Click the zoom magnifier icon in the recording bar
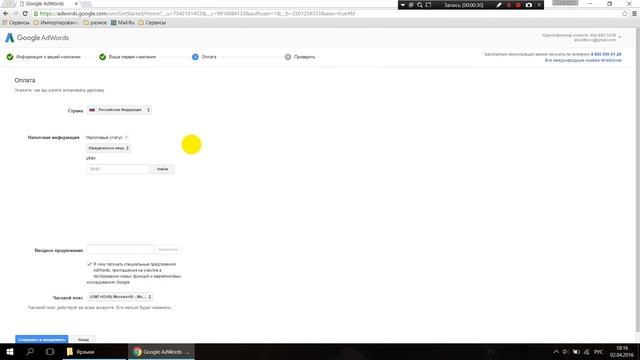The image size is (640, 360). tap(420, 5)
